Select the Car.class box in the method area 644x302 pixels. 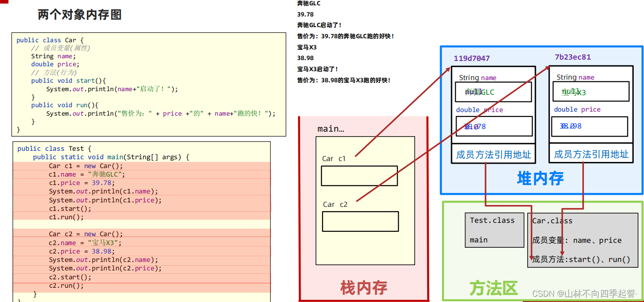click(583, 240)
